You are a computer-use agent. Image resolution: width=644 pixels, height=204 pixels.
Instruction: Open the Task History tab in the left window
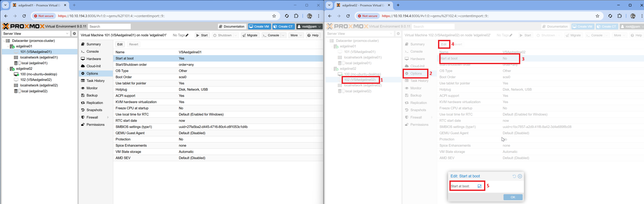[x=96, y=81]
